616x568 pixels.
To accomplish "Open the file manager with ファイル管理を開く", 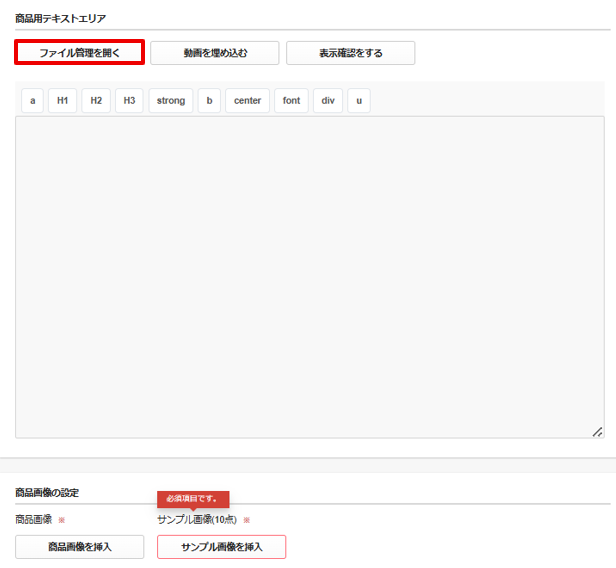I will 80,53.
